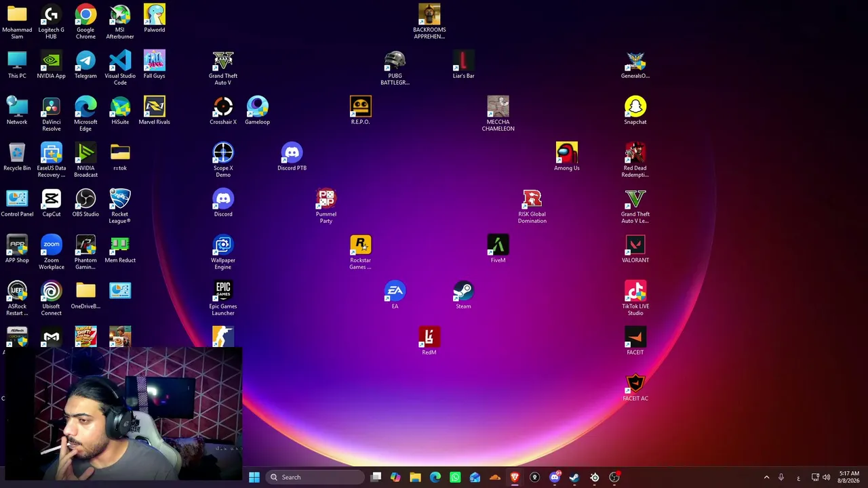Open the taskbar clock and date

click(x=849, y=477)
